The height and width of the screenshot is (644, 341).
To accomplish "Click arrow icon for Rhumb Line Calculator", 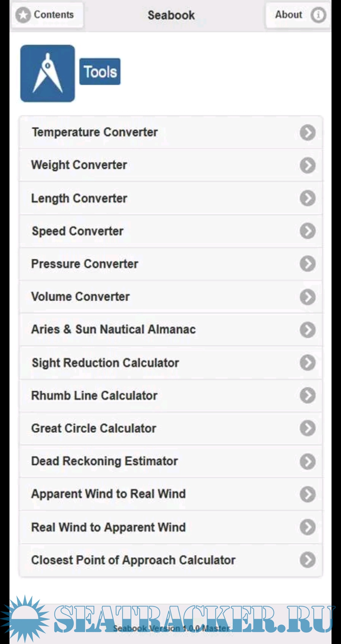I will click(x=308, y=396).
